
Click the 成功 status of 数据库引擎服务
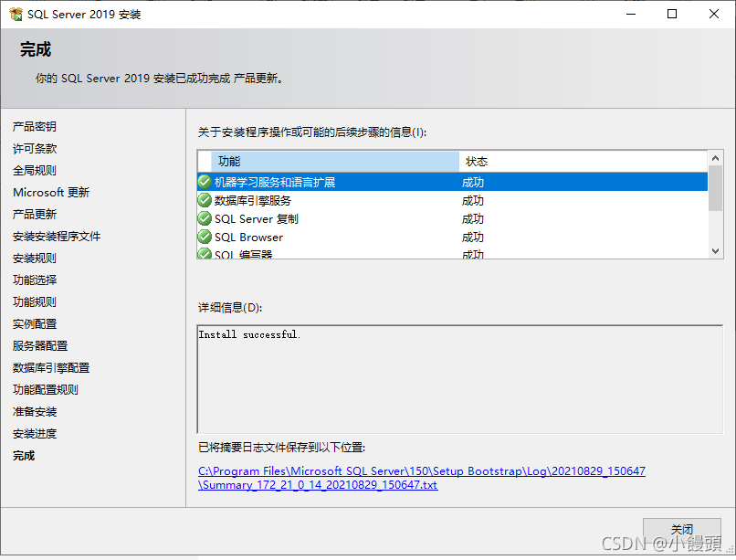(473, 201)
